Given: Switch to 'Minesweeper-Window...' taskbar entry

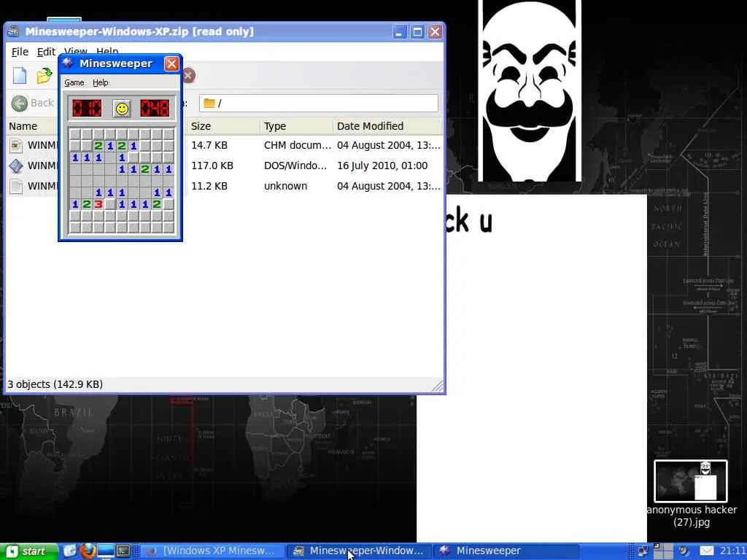Looking at the screenshot, I should click(x=359, y=551).
